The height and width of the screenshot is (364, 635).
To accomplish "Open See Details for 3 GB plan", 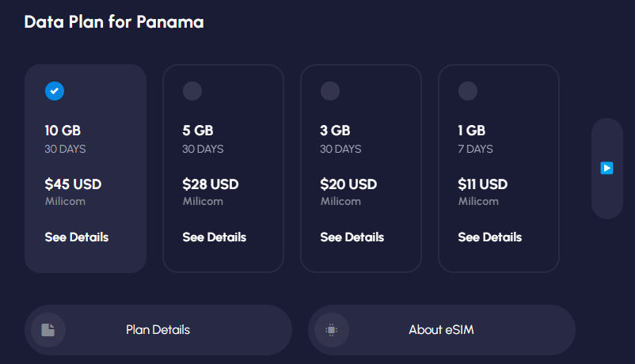I will 352,237.
